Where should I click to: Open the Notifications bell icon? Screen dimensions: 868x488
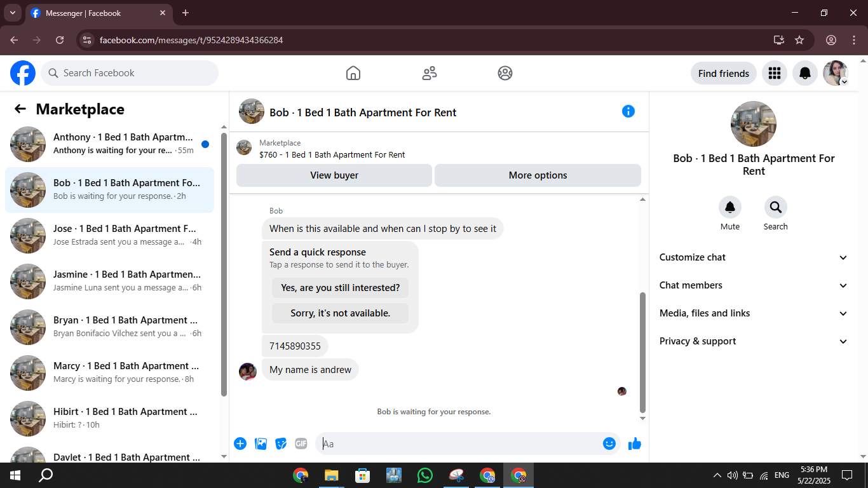[x=805, y=73]
